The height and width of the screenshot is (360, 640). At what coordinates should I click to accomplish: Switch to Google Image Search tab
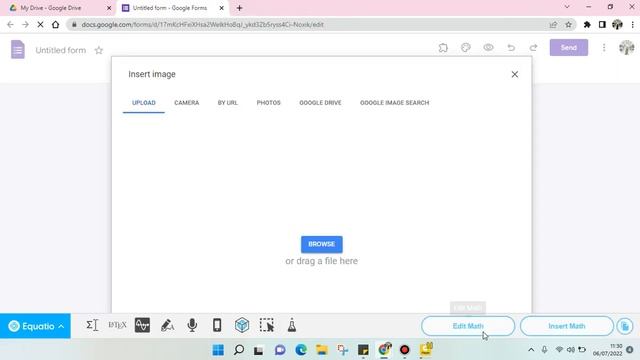tap(394, 103)
